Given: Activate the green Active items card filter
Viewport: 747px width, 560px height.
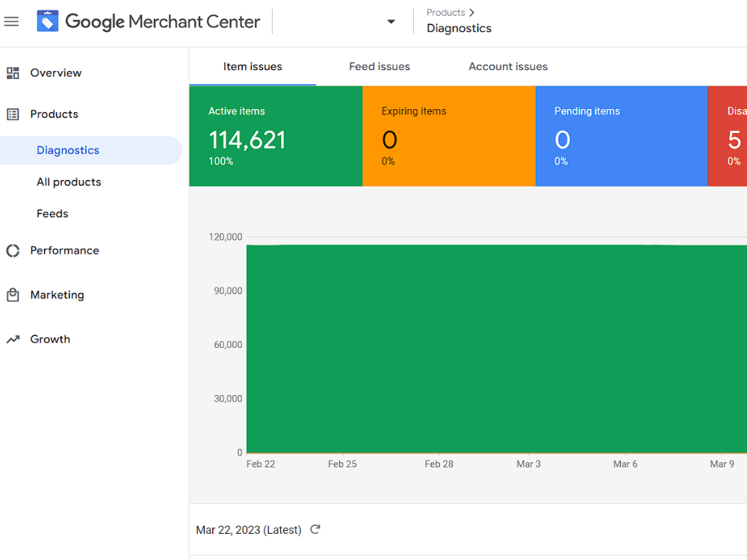Looking at the screenshot, I should 275,135.
